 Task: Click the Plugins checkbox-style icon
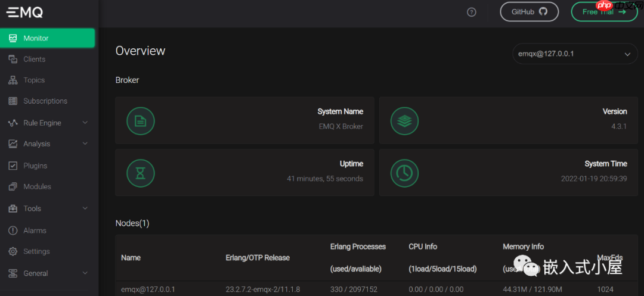point(13,166)
